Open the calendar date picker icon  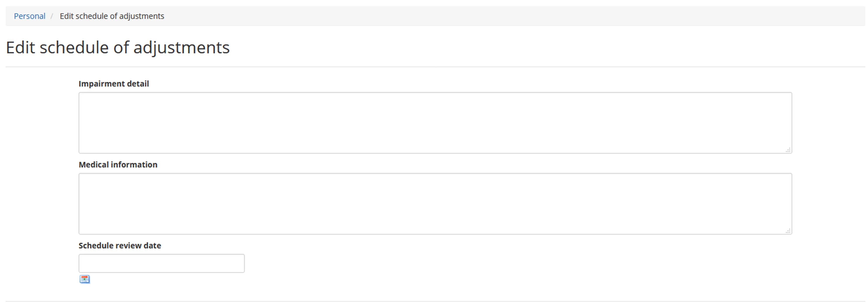click(84, 279)
